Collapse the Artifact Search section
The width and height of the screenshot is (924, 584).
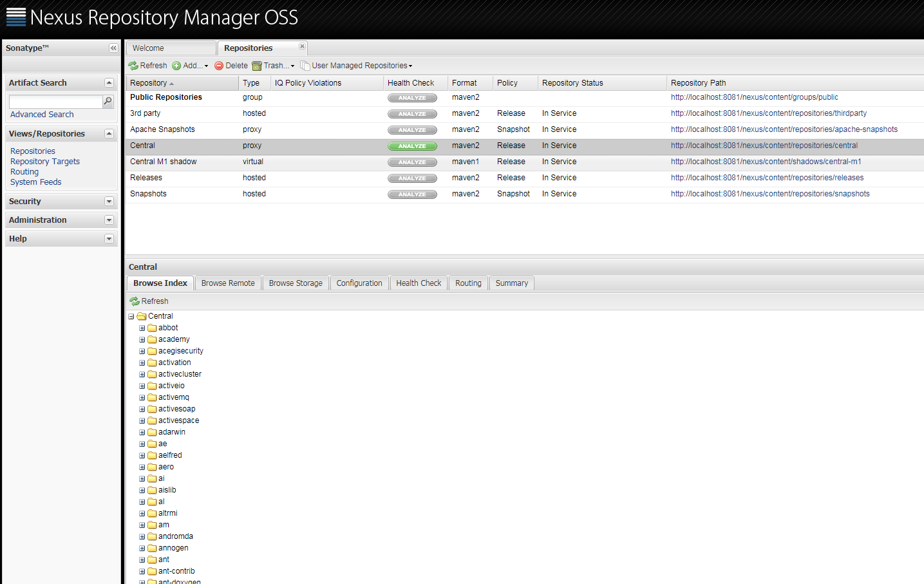[x=109, y=83]
